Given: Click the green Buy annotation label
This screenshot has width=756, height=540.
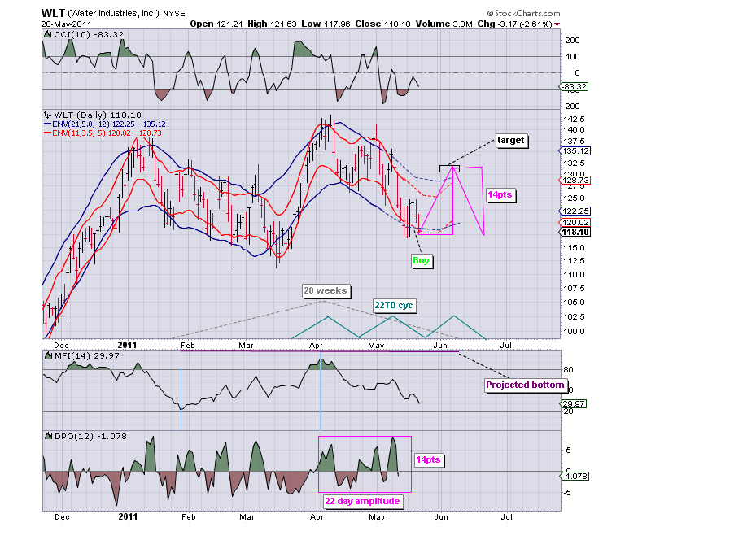Looking at the screenshot, I should coord(421,260).
